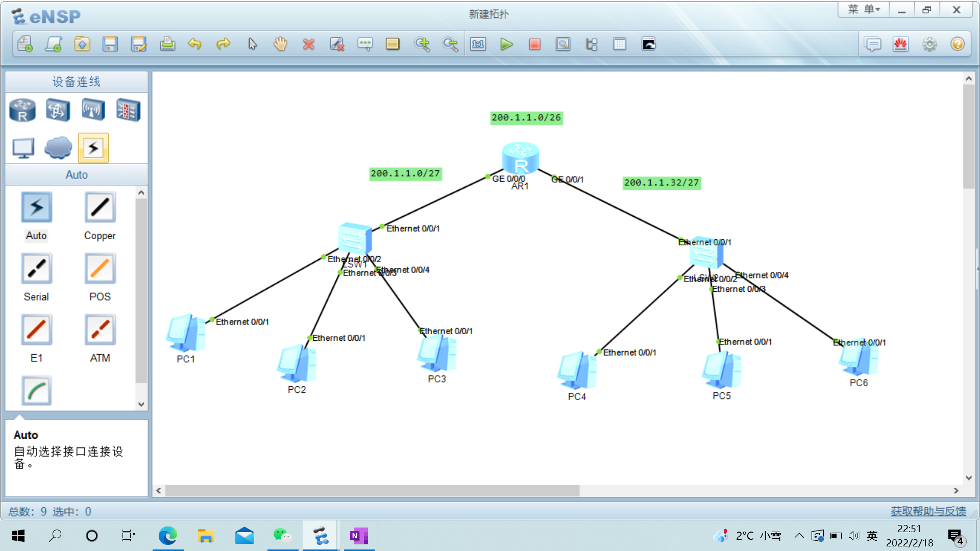980x551 pixels.
Task: Click the Start all devices play button
Action: (506, 44)
